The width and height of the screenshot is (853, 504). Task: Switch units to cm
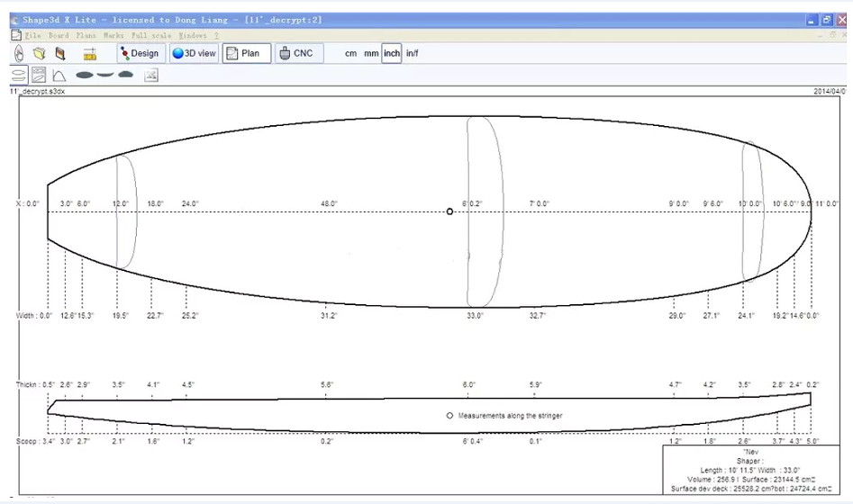click(351, 54)
